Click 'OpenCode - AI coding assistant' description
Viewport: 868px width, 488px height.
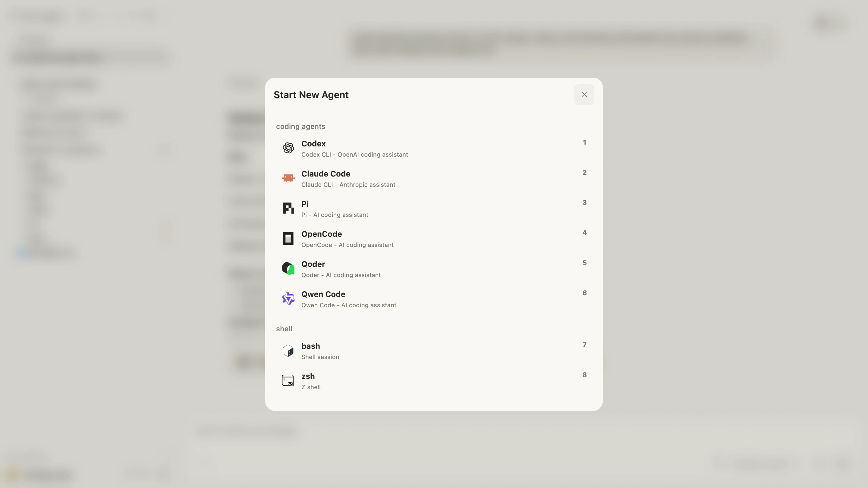[348, 245]
